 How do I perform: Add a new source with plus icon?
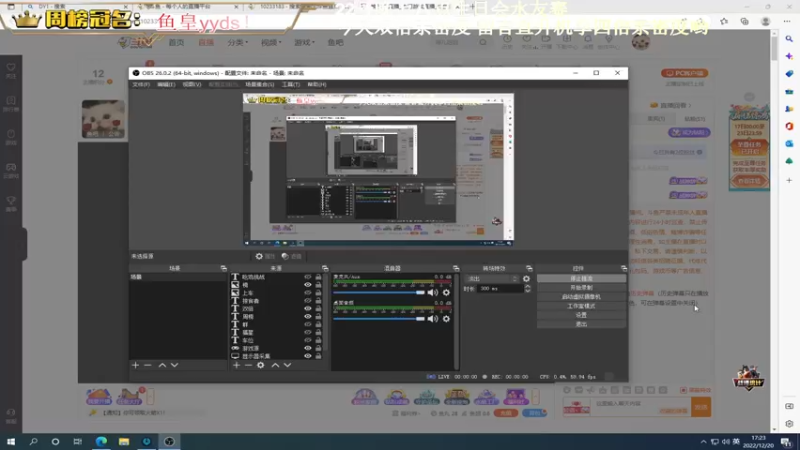tap(236, 365)
